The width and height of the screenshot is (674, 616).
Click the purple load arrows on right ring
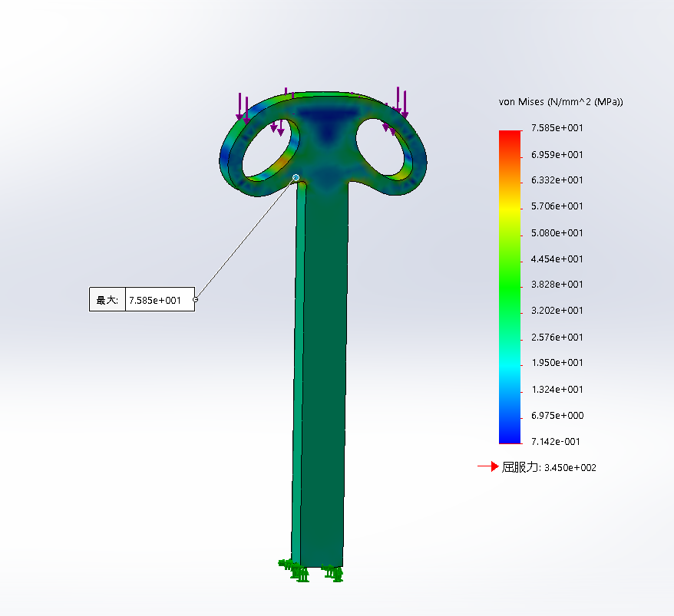coord(401,102)
